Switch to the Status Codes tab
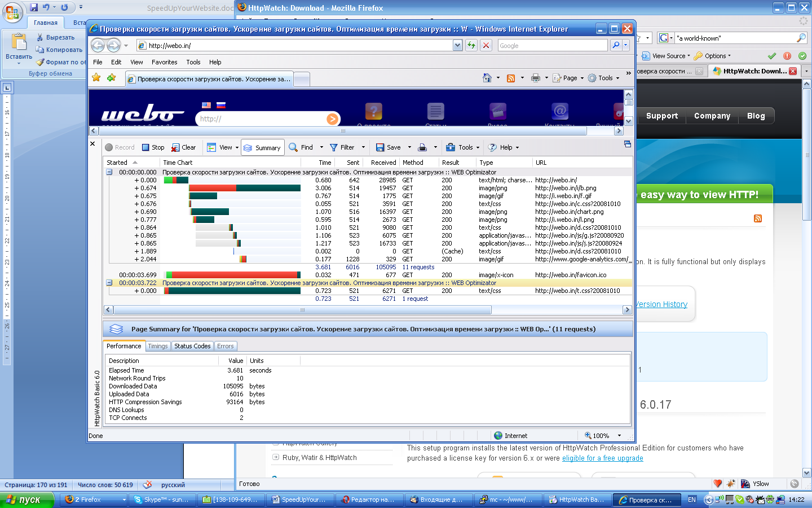The height and width of the screenshot is (508, 812). point(192,346)
